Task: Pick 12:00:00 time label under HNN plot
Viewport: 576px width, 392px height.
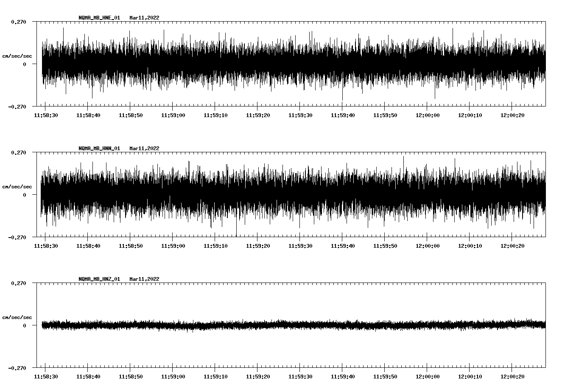Action: click(x=428, y=246)
